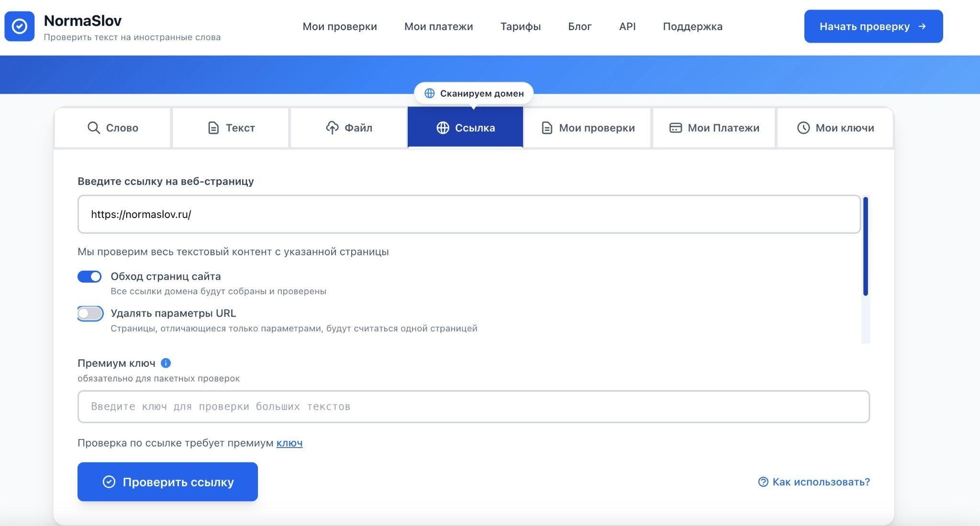Open the Мои проверки tab in the panel

(x=588, y=128)
